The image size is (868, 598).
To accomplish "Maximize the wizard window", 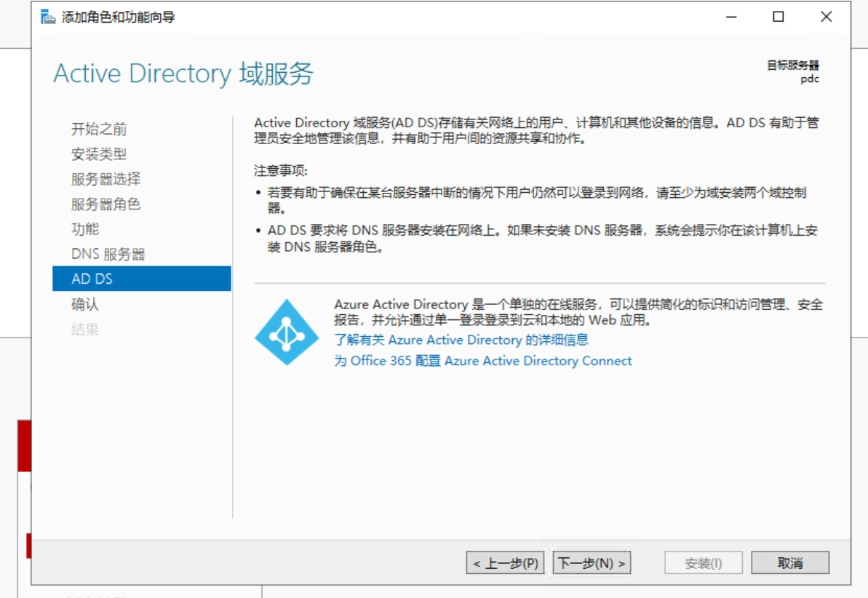I will 779,17.
